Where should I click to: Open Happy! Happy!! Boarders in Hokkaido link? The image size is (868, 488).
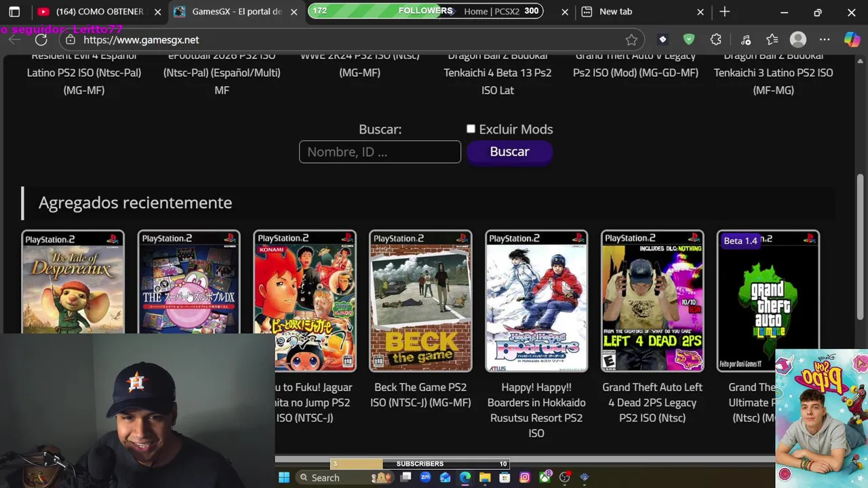click(x=536, y=410)
